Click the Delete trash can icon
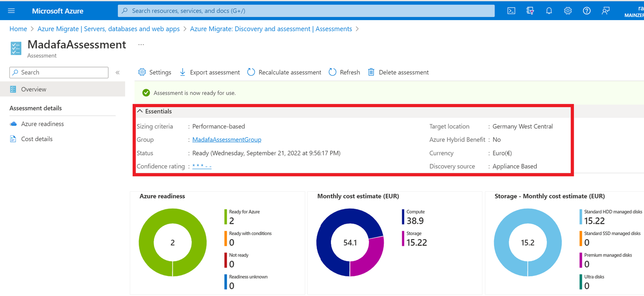Viewport: 644px width, 296px height. click(371, 72)
